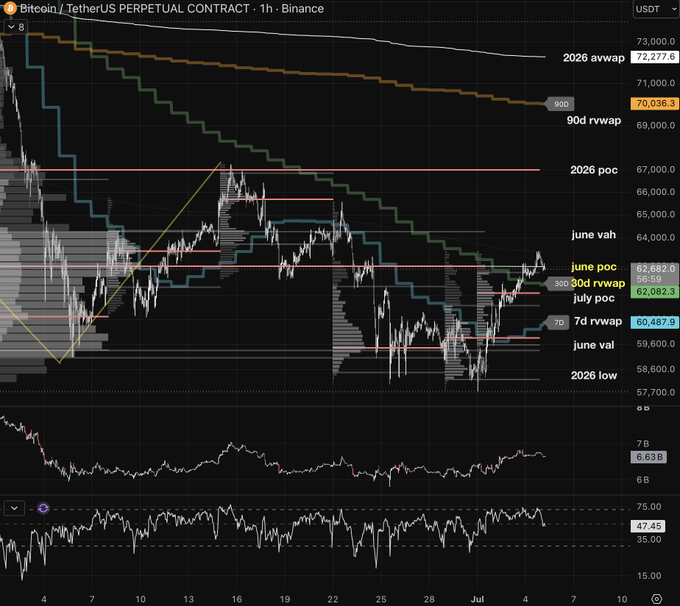The height and width of the screenshot is (606, 680).
Task: Expand the RSI pane legend chevron
Action: tap(14, 508)
